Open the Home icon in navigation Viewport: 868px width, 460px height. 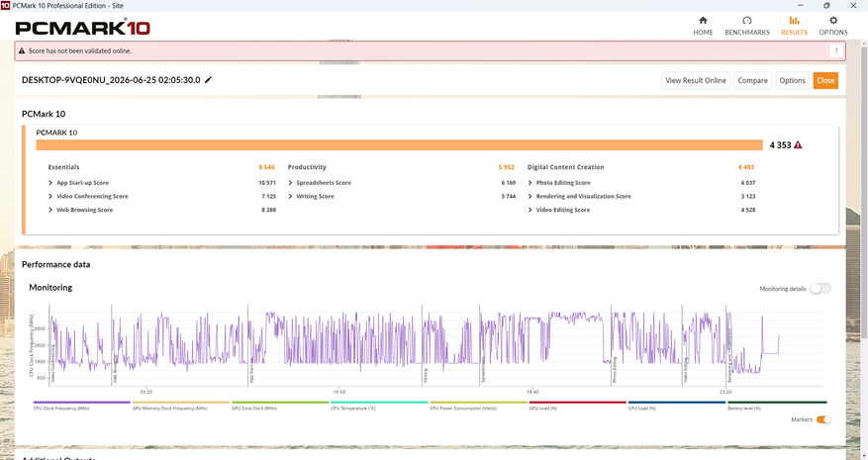coord(703,21)
